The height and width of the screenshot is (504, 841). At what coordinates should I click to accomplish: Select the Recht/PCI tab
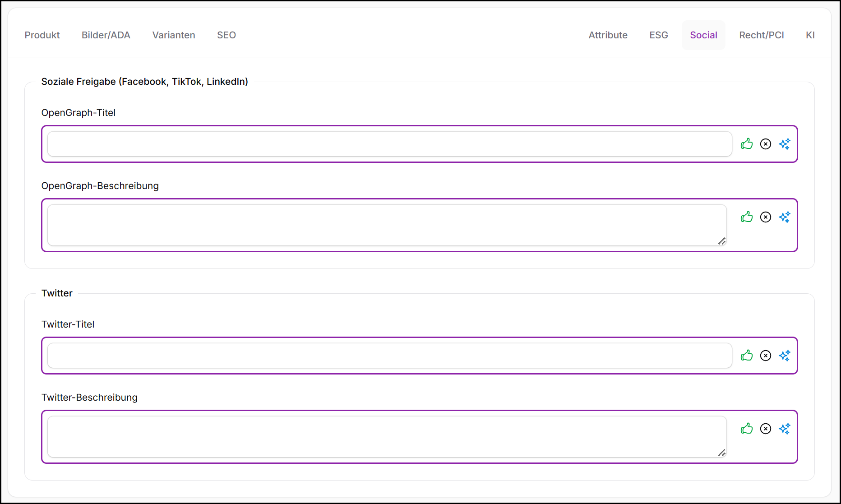coord(762,35)
